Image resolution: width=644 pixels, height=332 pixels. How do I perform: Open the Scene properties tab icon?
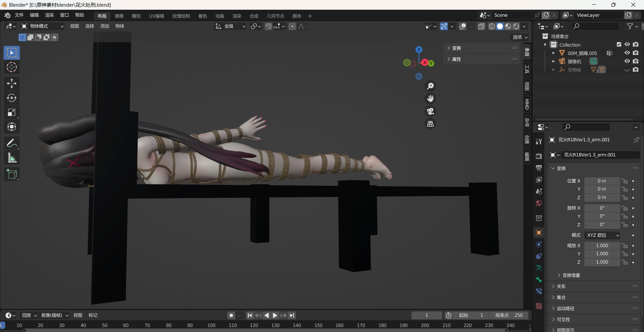click(539, 192)
